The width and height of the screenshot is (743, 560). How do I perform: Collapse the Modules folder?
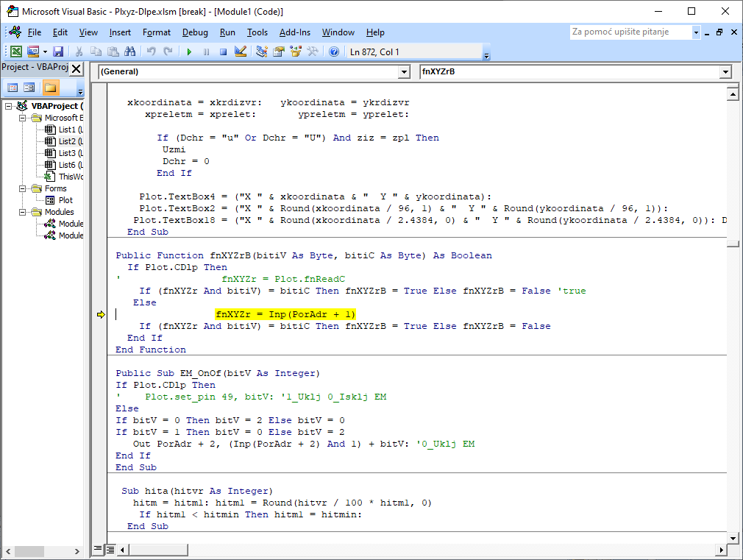tap(22, 212)
